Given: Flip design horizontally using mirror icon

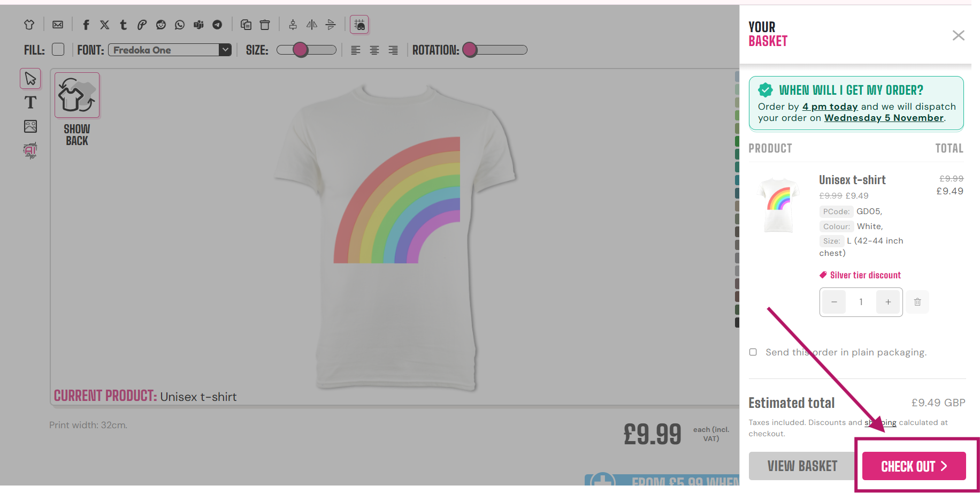Looking at the screenshot, I should pyautogui.click(x=312, y=25).
